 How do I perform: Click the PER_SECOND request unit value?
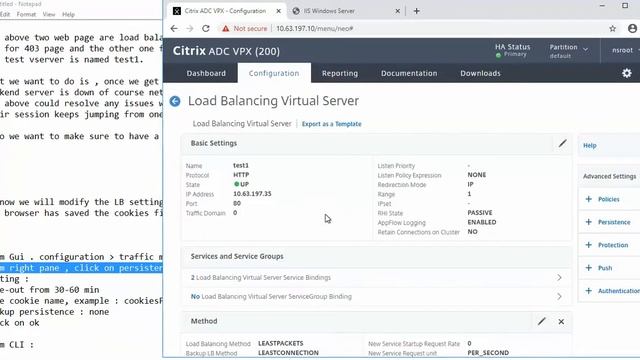point(488,353)
